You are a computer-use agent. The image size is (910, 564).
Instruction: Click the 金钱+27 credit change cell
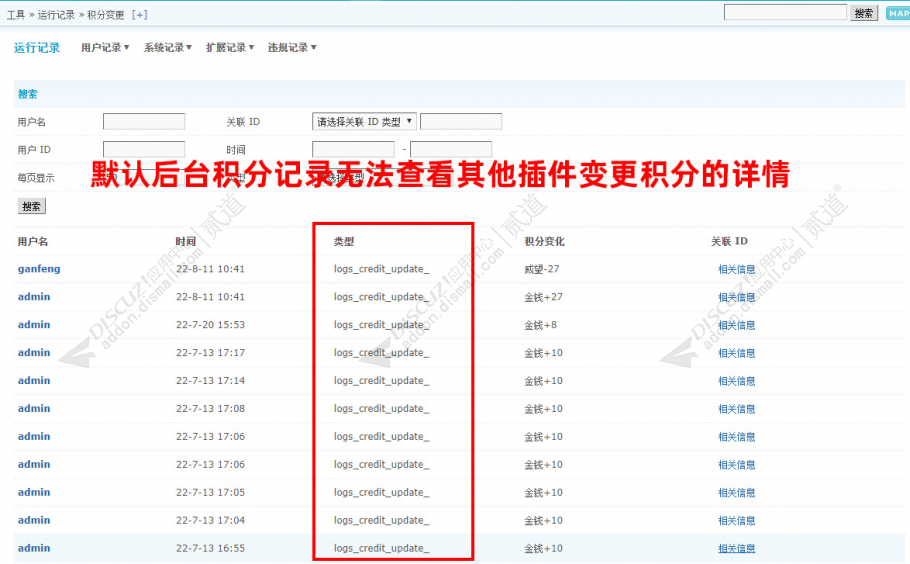[543, 297]
